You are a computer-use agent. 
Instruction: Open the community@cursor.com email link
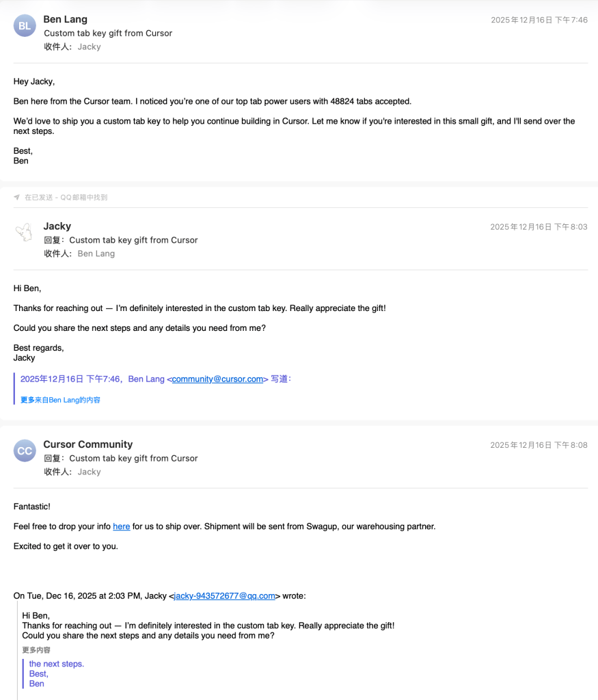point(217,379)
